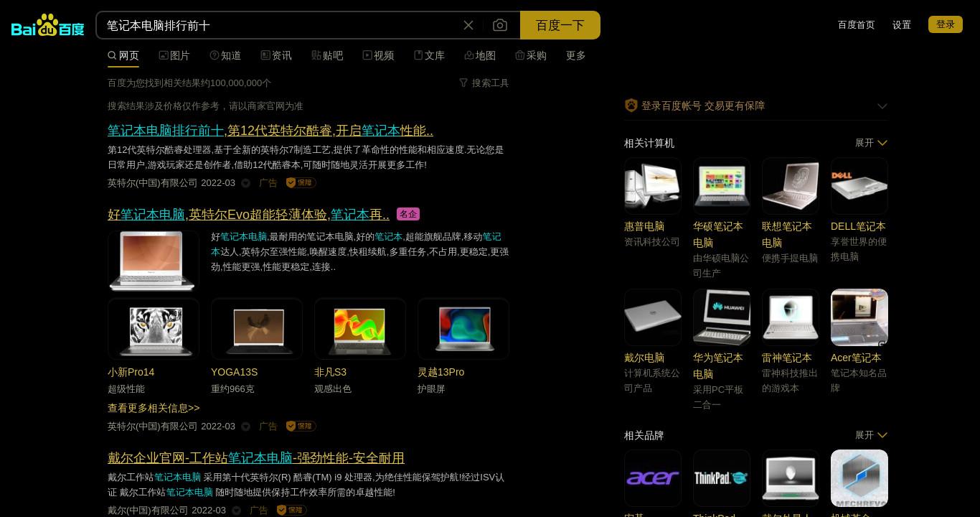
Task: Click the 百度一下 search button
Action: (560, 25)
